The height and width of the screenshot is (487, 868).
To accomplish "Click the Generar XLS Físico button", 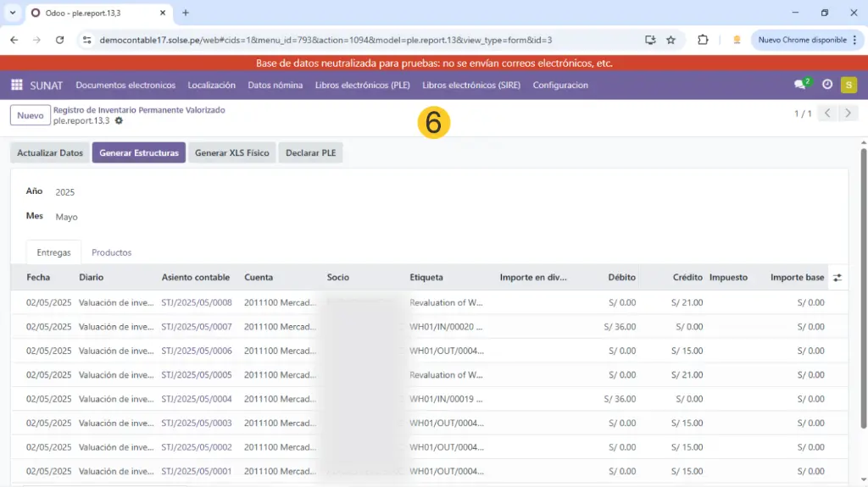I will 231,153.
